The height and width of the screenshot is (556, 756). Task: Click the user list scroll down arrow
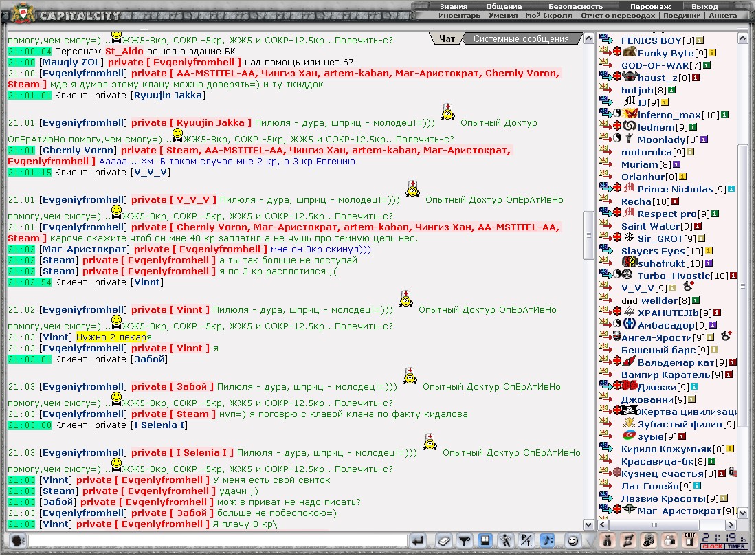point(742,513)
